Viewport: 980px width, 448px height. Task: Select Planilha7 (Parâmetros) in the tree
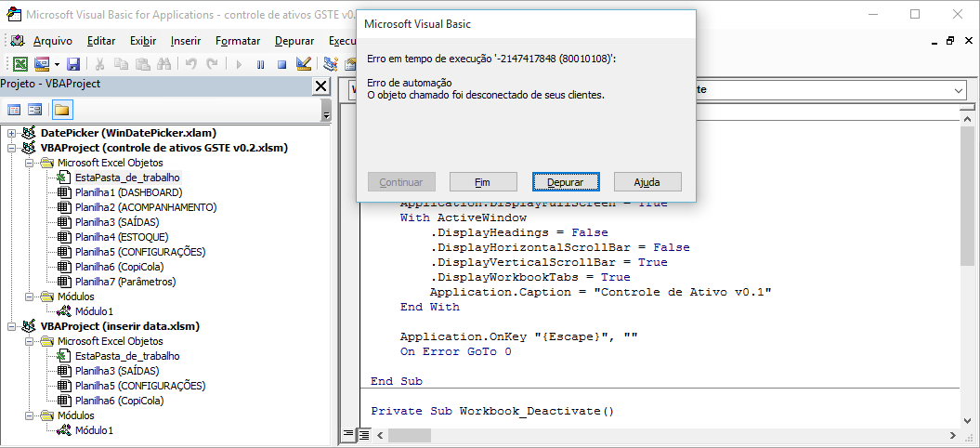125,282
